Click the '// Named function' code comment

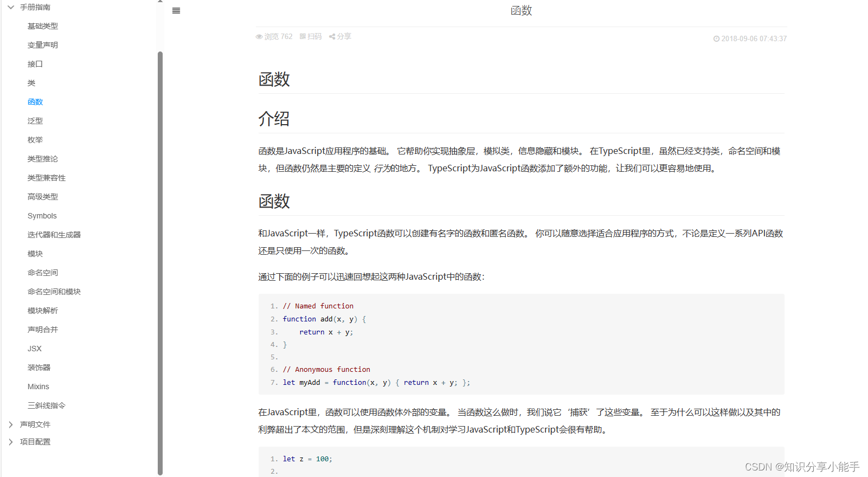tap(318, 306)
